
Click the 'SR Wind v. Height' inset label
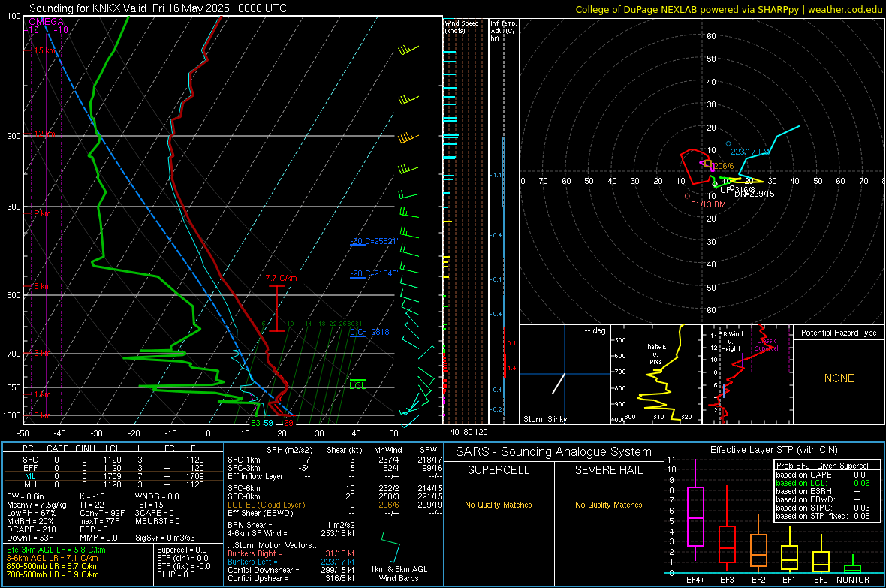[731, 342]
